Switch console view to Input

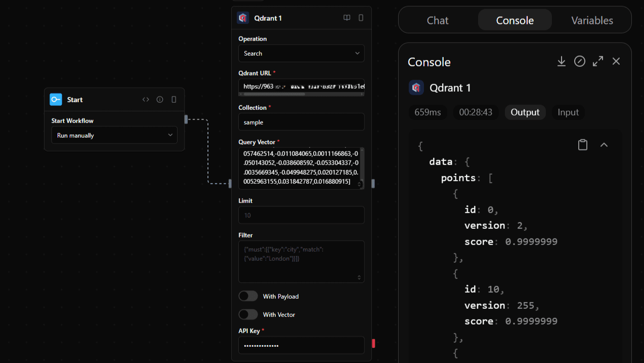pyautogui.click(x=568, y=112)
